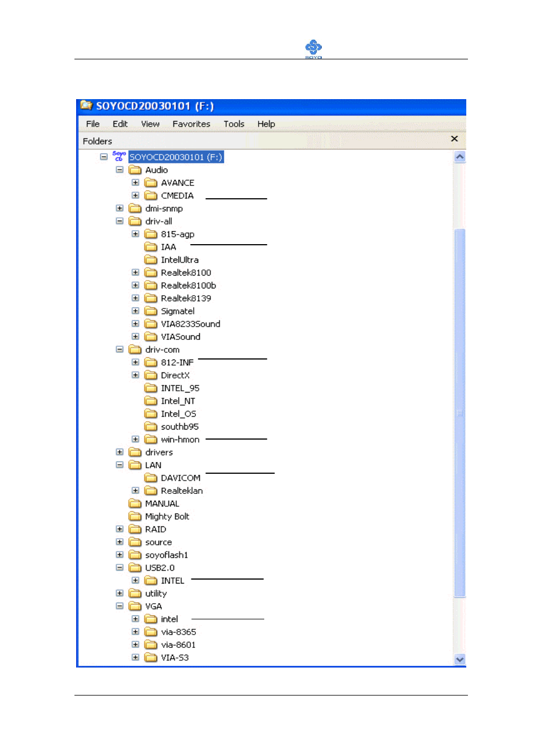The height and width of the screenshot is (756, 534).
Task: Open the Help menu
Action: tap(266, 124)
